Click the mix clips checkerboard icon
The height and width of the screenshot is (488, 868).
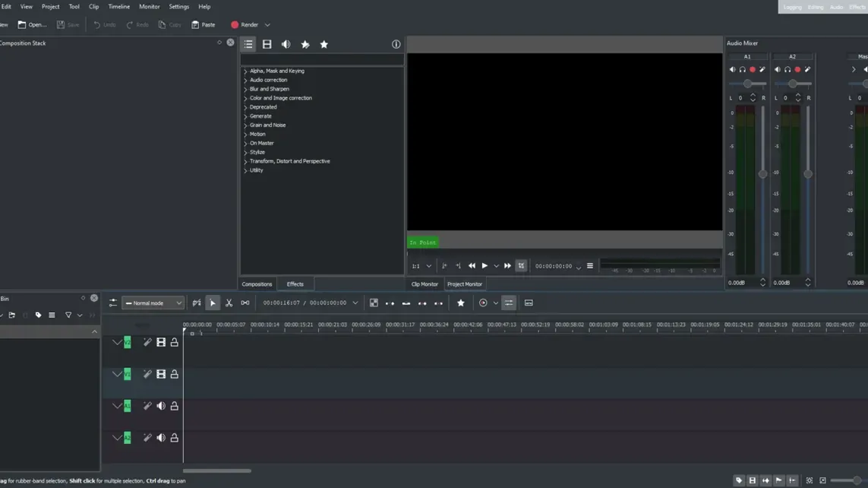point(374,303)
